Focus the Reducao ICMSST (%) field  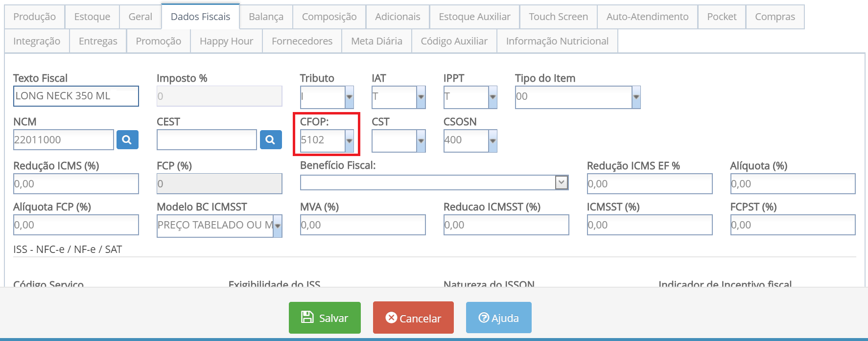coord(506,225)
